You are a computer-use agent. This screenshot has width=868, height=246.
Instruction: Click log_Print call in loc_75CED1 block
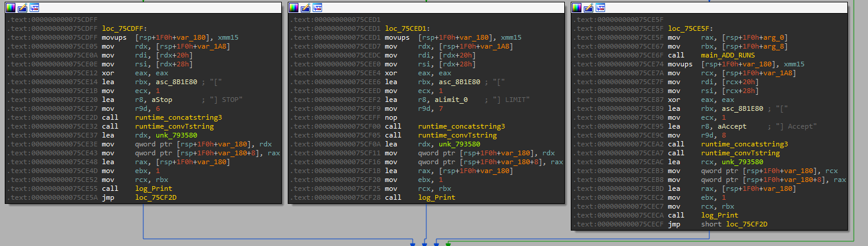pyautogui.click(x=436, y=197)
